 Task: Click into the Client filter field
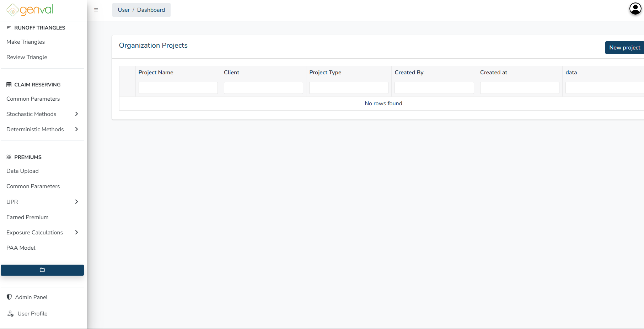tap(263, 87)
